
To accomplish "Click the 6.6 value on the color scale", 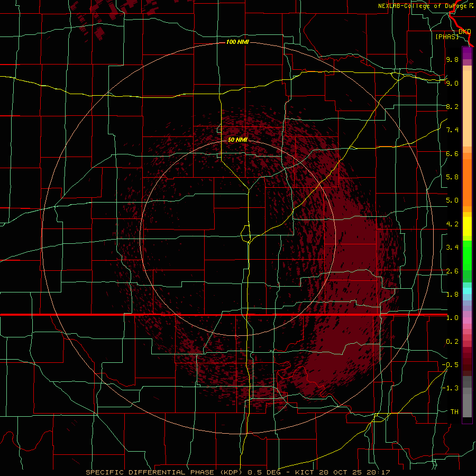I will pos(452,153).
